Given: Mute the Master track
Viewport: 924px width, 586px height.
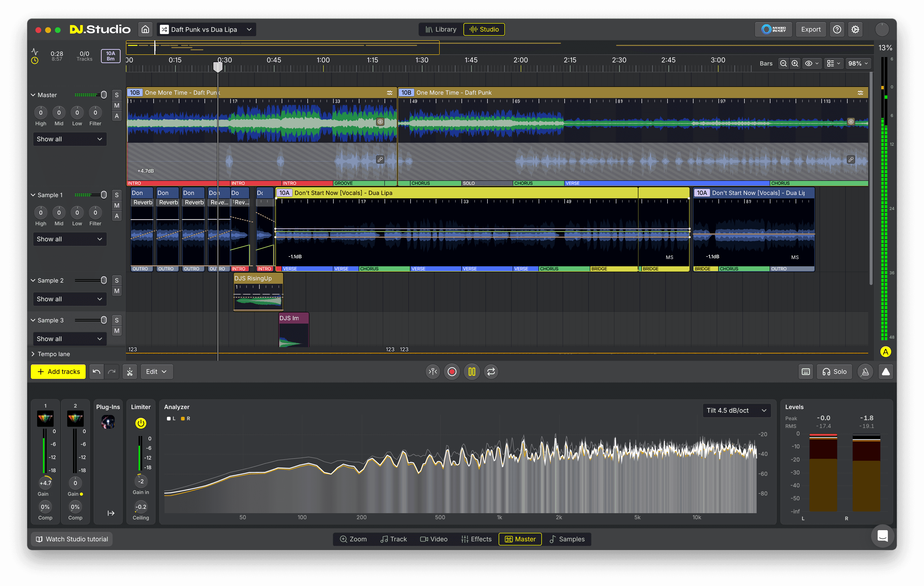Looking at the screenshot, I should [x=117, y=105].
